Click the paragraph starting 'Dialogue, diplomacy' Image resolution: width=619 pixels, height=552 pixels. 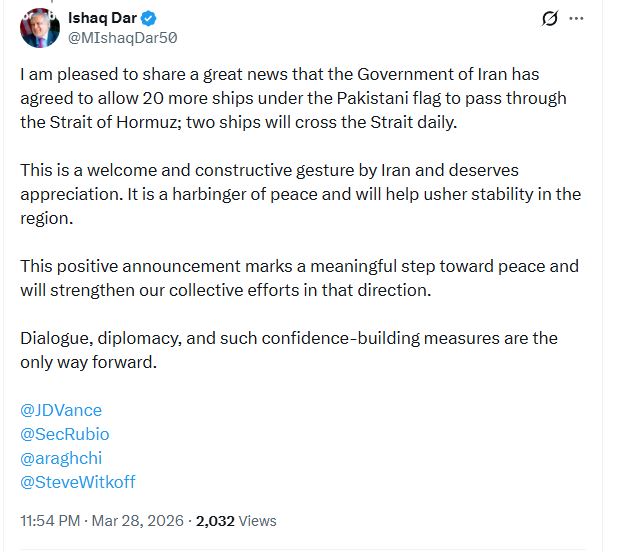pos(290,350)
